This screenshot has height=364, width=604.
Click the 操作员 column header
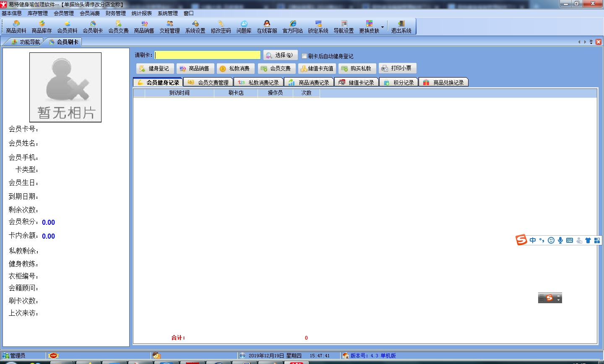pyautogui.click(x=276, y=93)
